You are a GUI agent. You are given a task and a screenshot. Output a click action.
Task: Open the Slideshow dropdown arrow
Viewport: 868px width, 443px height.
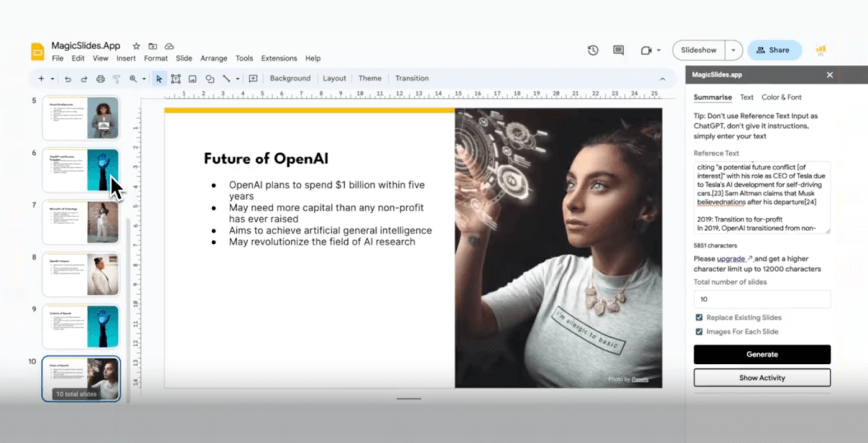733,50
